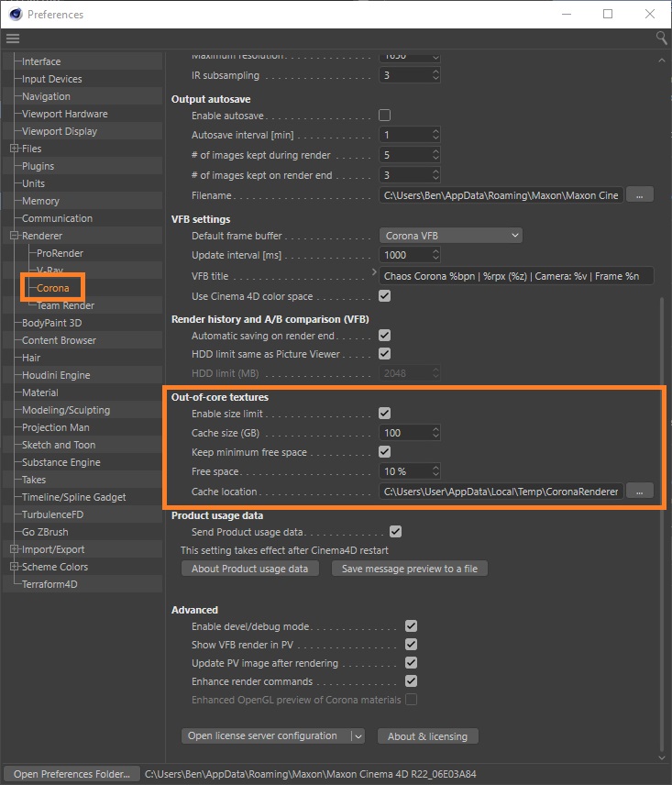
Task: Select Viewport Hardware category
Action: click(64, 114)
